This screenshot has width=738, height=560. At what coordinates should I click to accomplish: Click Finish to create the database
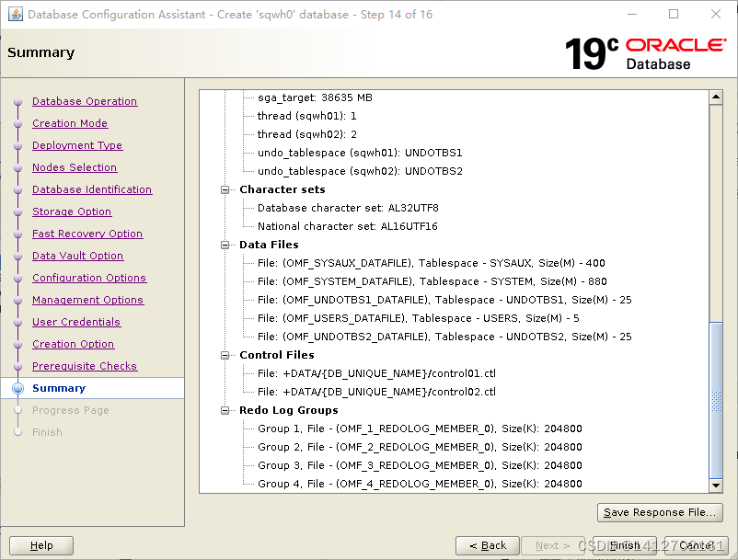click(625, 545)
